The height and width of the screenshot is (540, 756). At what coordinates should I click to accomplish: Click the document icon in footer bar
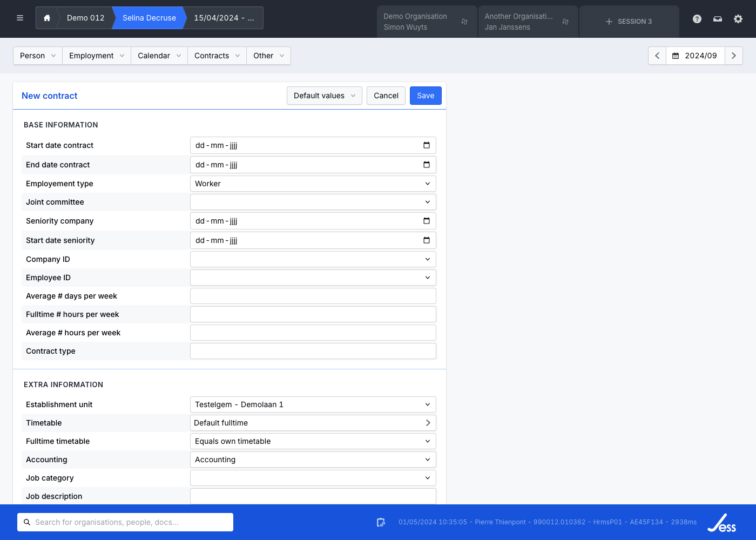point(381,522)
